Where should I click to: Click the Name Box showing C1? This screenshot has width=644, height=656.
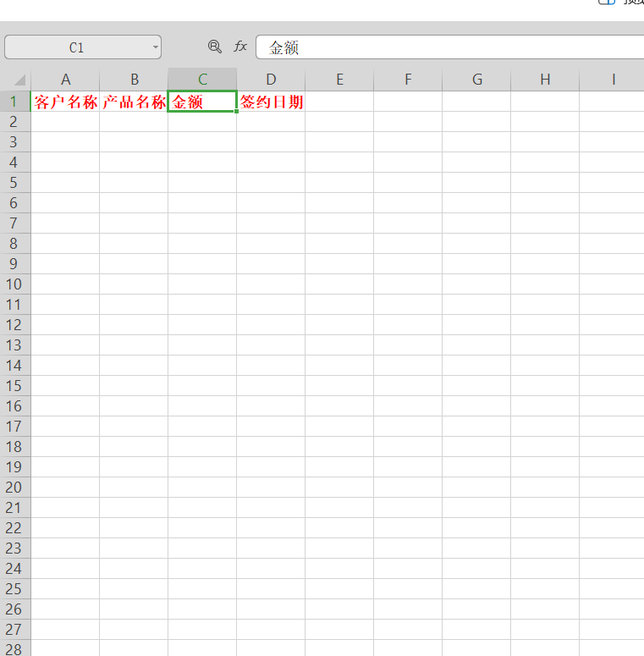tap(83, 47)
